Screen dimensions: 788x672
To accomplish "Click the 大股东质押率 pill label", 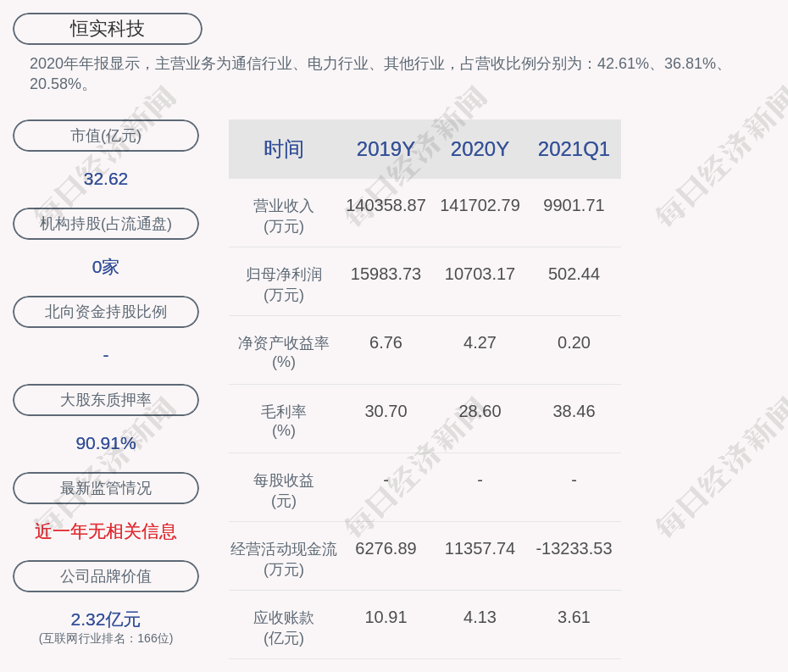I will pos(106,400).
